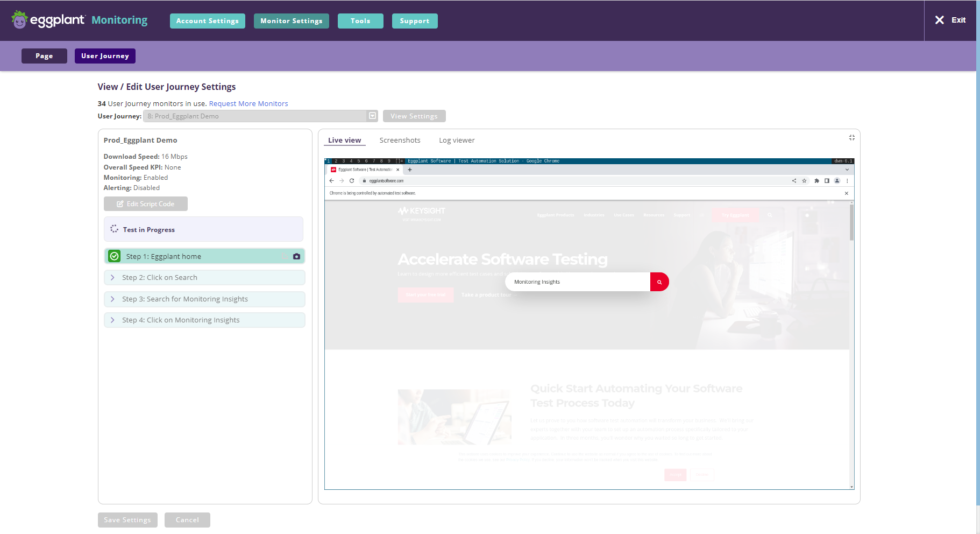The height and width of the screenshot is (534, 980).
Task: Click new tab plus icon in live view
Action: [410, 170]
